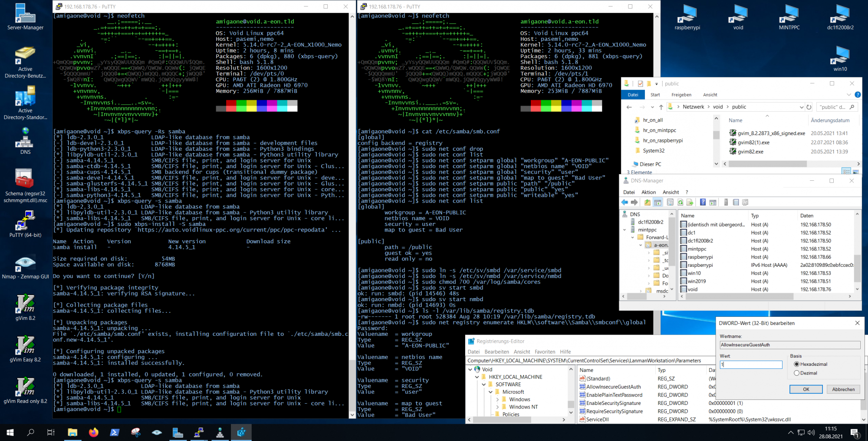Collapse the SOFTWARE registry node
868x441 pixels.
(484, 385)
